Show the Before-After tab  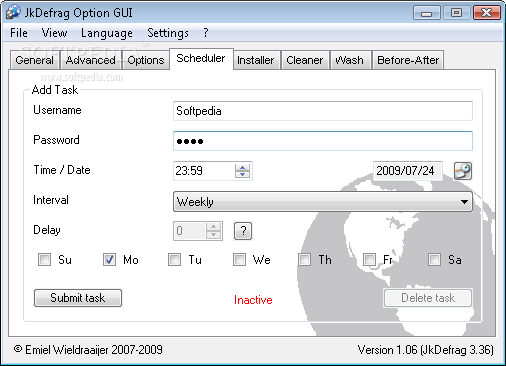(x=408, y=60)
